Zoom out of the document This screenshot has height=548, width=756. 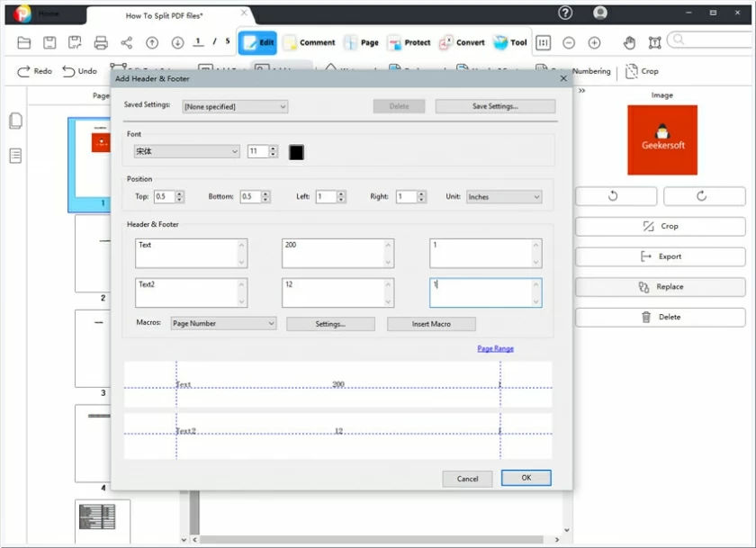[568, 42]
